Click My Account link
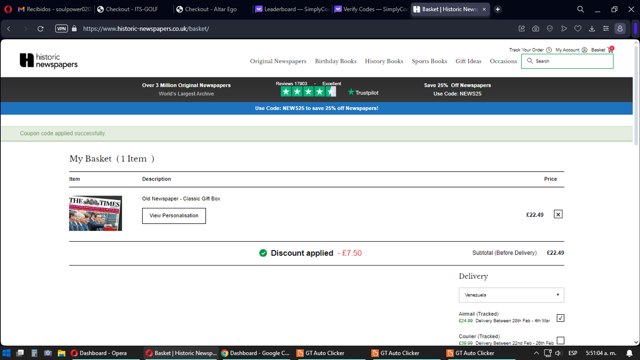The width and height of the screenshot is (640, 360). point(567,50)
